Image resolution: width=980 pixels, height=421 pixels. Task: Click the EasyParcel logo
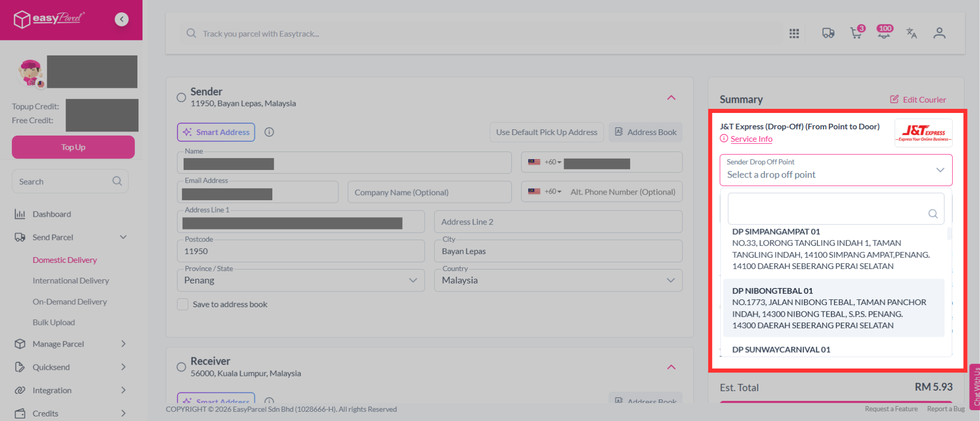click(49, 19)
